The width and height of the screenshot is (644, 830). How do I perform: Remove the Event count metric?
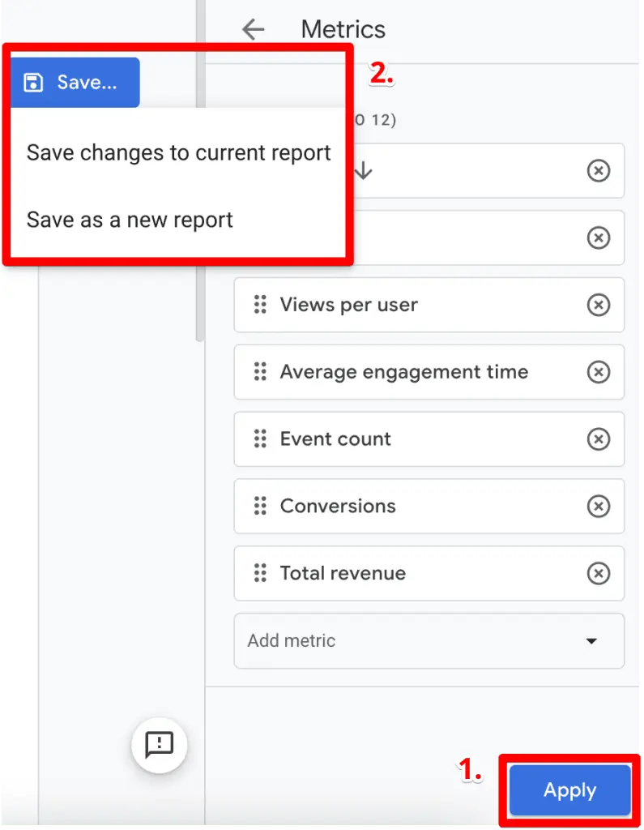[599, 439]
